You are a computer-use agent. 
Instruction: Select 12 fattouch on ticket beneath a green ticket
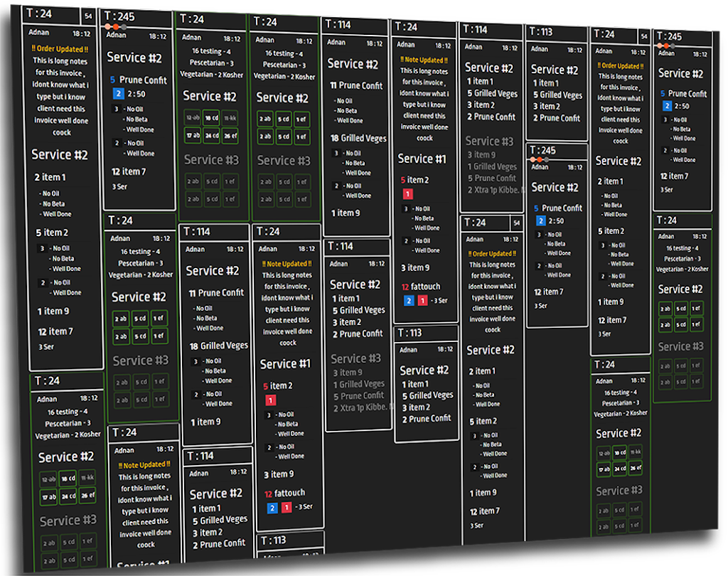[x=284, y=493]
